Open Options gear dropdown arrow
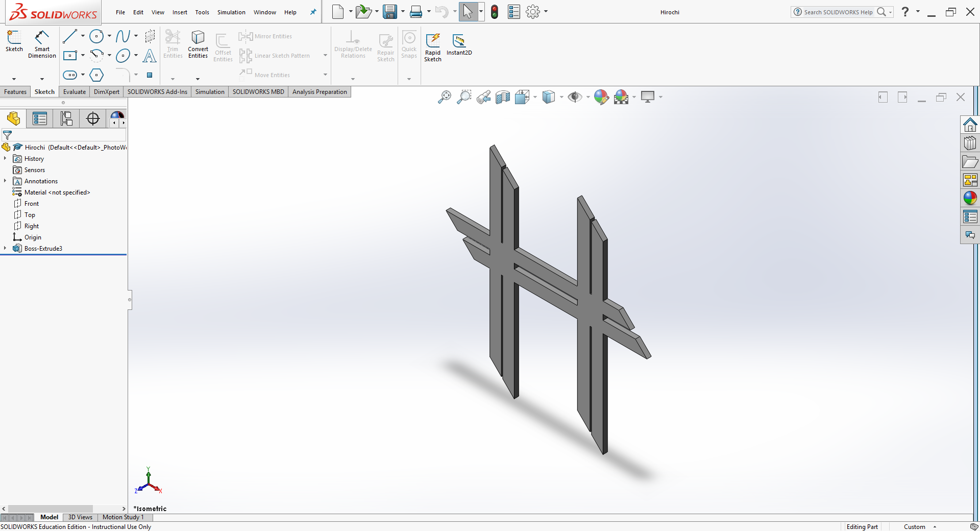This screenshot has height=531, width=980. coord(546,11)
